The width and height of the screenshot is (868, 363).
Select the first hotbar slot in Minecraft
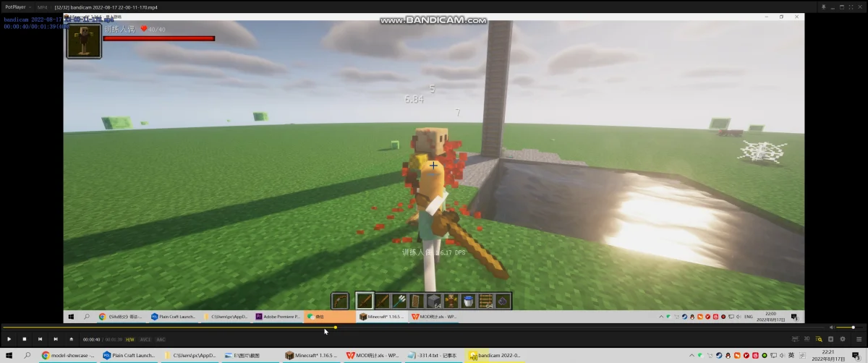pyautogui.click(x=341, y=301)
